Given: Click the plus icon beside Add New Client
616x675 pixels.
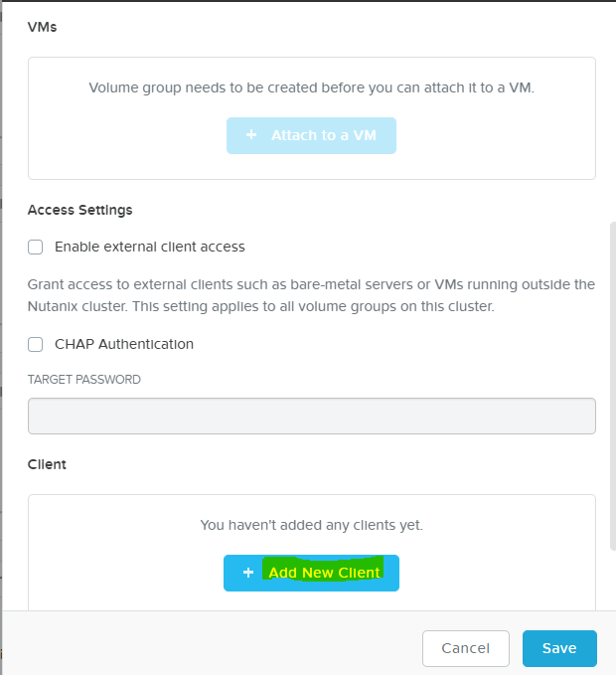Looking at the screenshot, I should [x=248, y=573].
